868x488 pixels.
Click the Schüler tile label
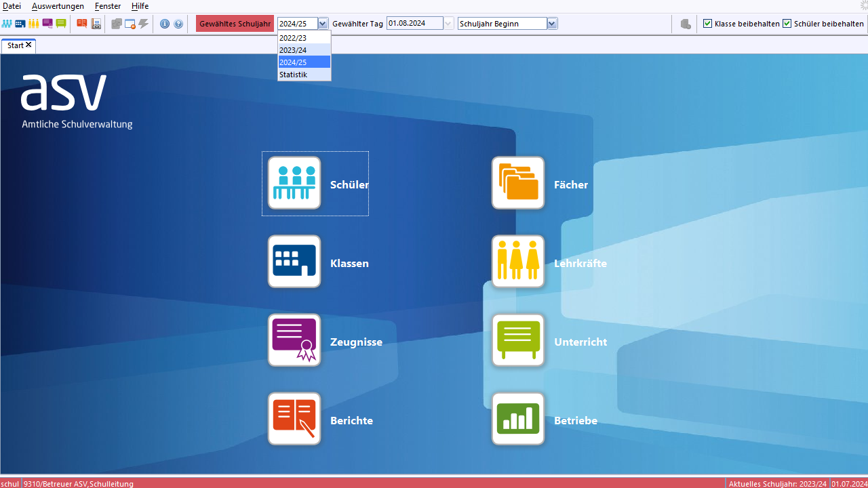[349, 184]
